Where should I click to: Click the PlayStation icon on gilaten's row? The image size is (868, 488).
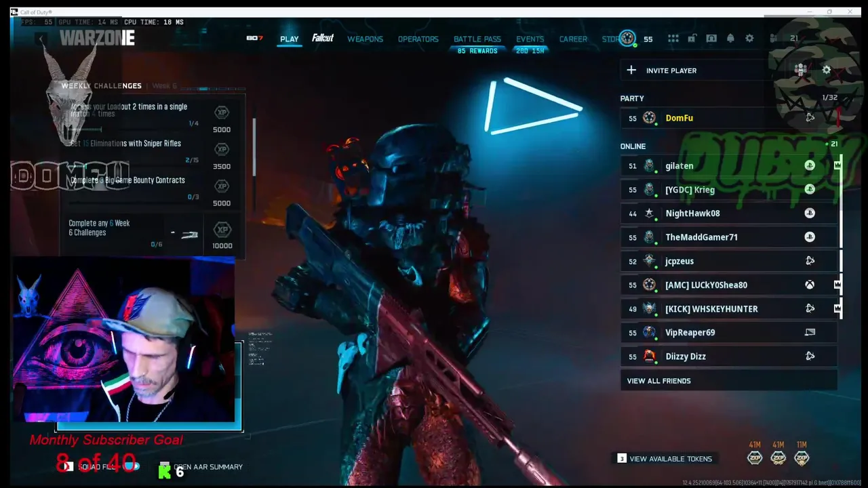pyautogui.click(x=810, y=165)
